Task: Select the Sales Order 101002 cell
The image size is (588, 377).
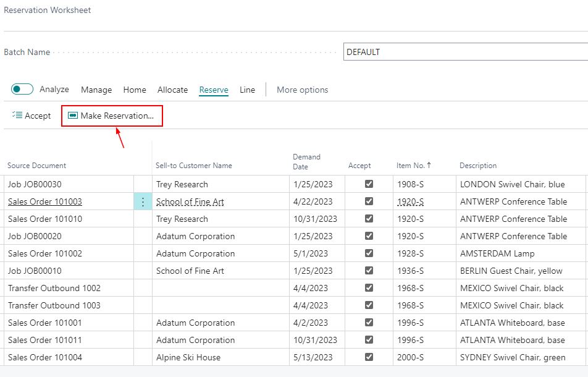Action: click(69, 253)
